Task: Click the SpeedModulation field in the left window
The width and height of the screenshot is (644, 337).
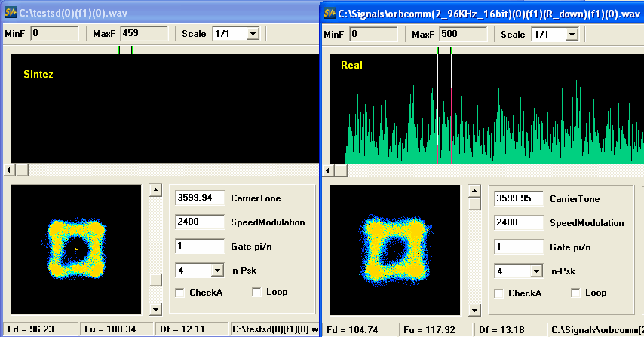Action: click(x=200, y=222)
